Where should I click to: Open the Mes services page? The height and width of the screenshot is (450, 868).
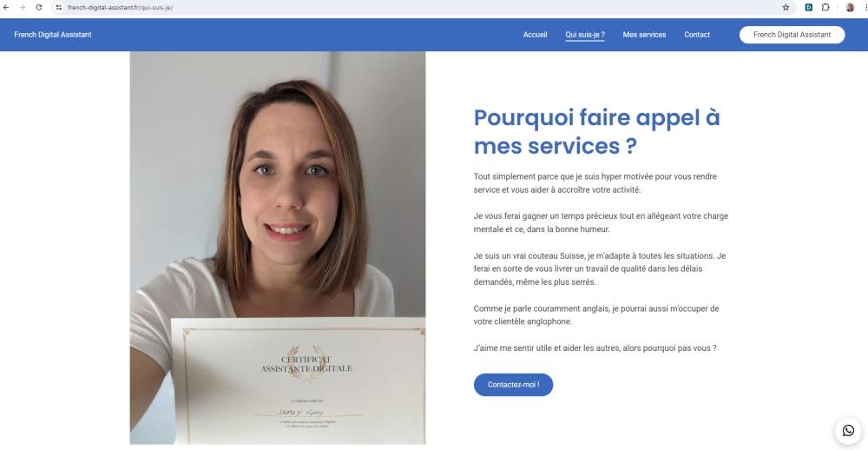pyautogui.click(x=644, y=35)
